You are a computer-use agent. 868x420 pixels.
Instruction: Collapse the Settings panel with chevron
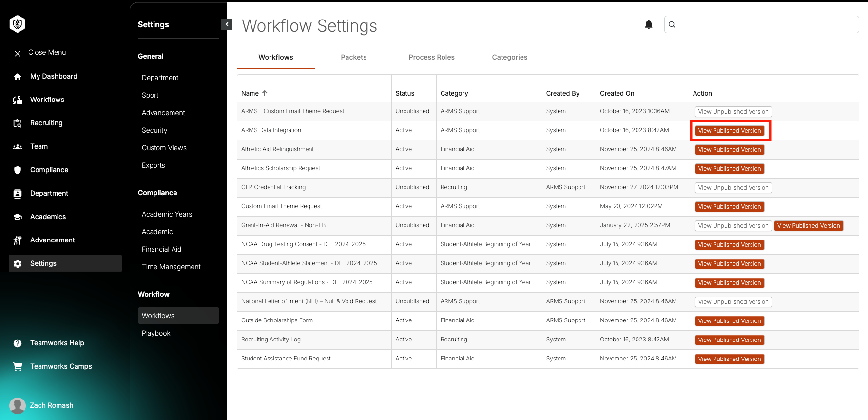(227, 24)
